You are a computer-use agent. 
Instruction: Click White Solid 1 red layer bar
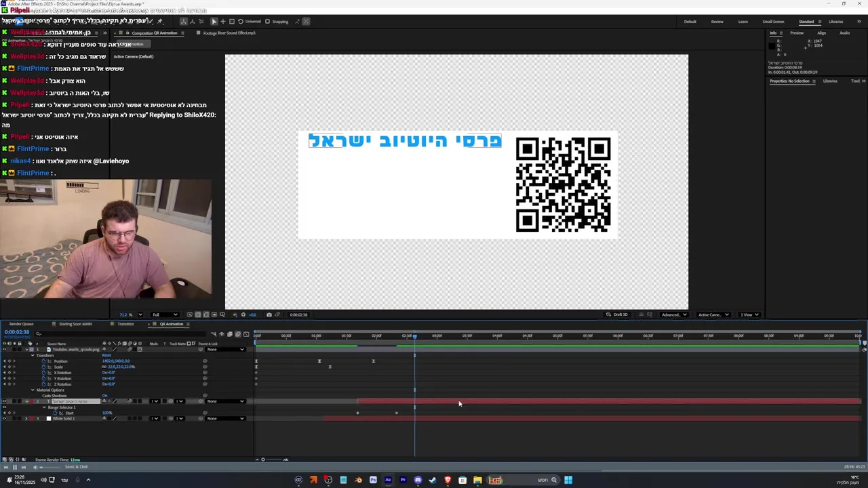click(591, 418)
